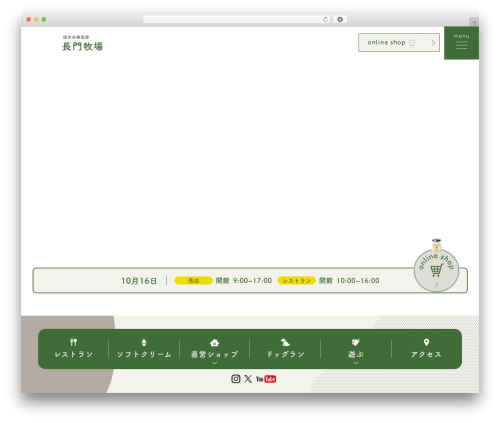The width and height of the screenshot is (500, 423).
Task: Click the dog icon for ドッグラン
Action: pos(285,342)
